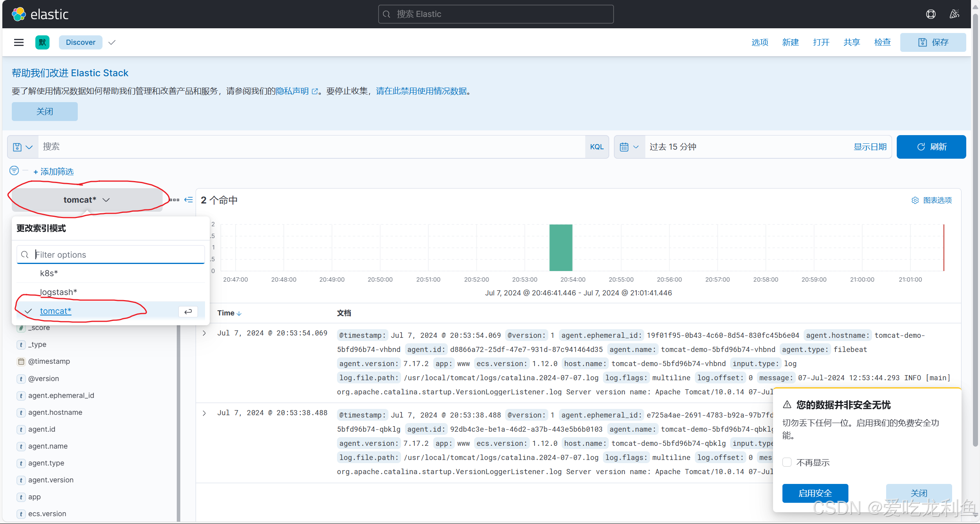Click the 刷新 refresh button

click(x=931, y=147)
